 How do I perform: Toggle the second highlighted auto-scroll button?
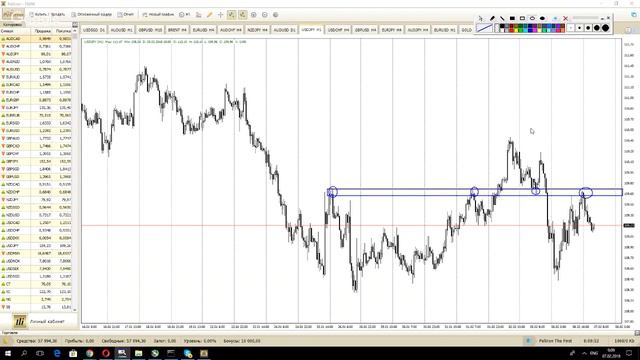pyautogui.click(x=242, y=15)
